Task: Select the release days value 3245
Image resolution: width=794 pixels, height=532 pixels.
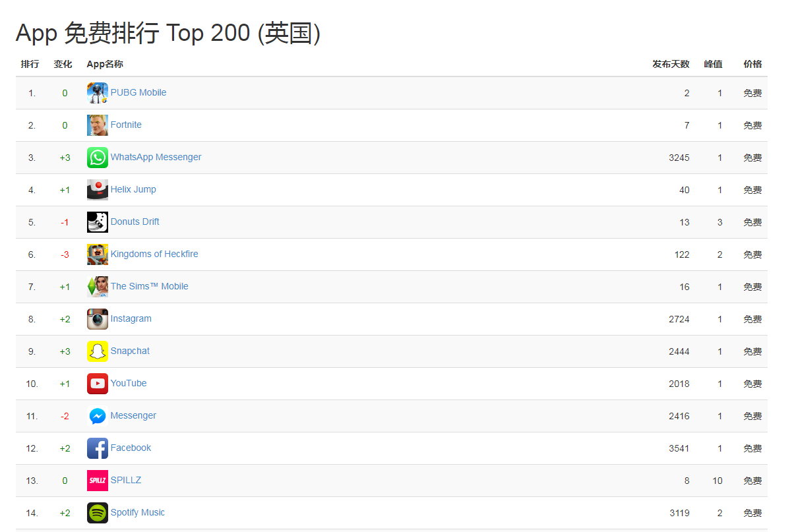Action: pyautogui.click(x=679, y=158)
